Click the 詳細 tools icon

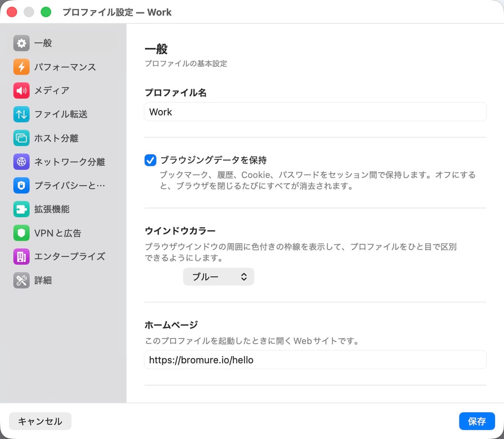tap(21, 280)
